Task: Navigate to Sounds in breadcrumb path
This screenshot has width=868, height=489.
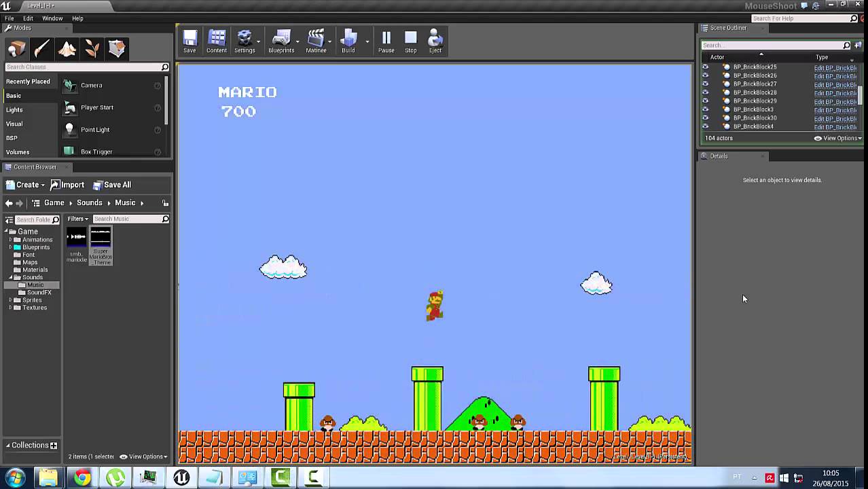Action: (89, 203)
